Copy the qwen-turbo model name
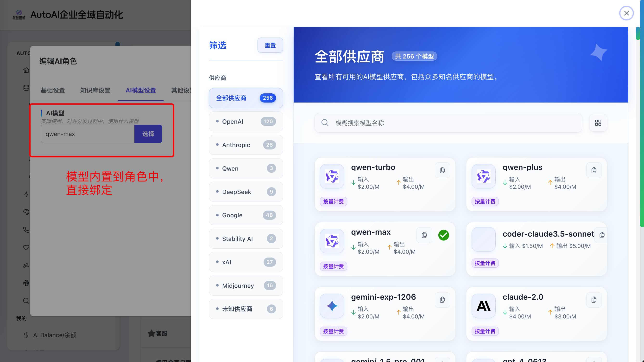Screen dimensions: 644x362 coord(442,170)
